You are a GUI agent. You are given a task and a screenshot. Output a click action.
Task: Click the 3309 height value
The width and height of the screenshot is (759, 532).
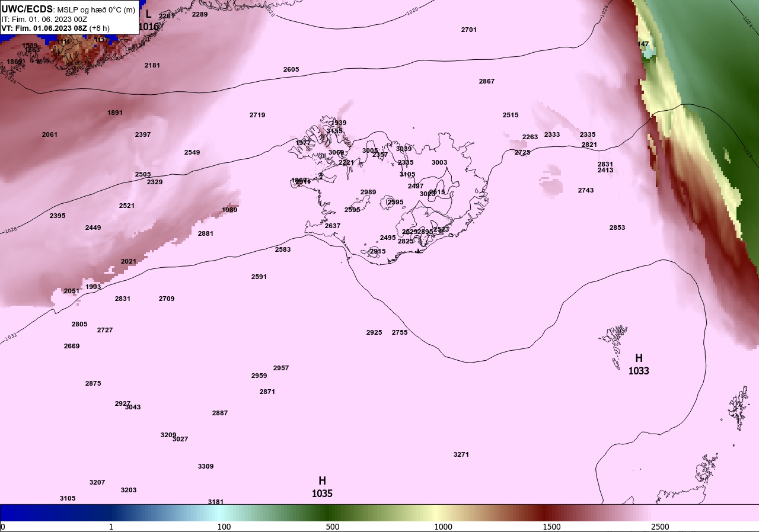coord(206,466)
